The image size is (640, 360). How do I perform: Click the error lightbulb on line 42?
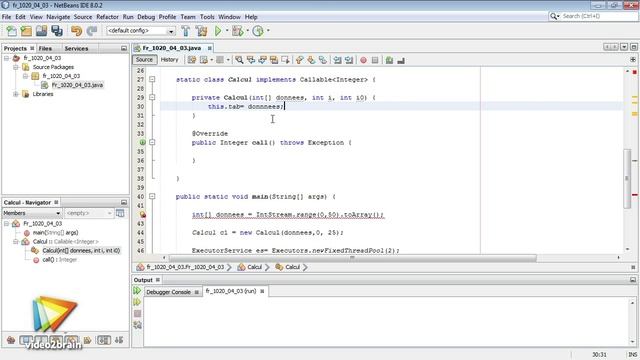tap(142, 215)
